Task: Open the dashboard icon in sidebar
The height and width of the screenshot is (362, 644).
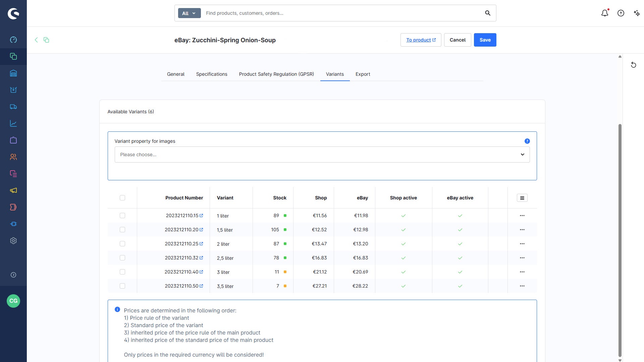Action: click(13, 40)
